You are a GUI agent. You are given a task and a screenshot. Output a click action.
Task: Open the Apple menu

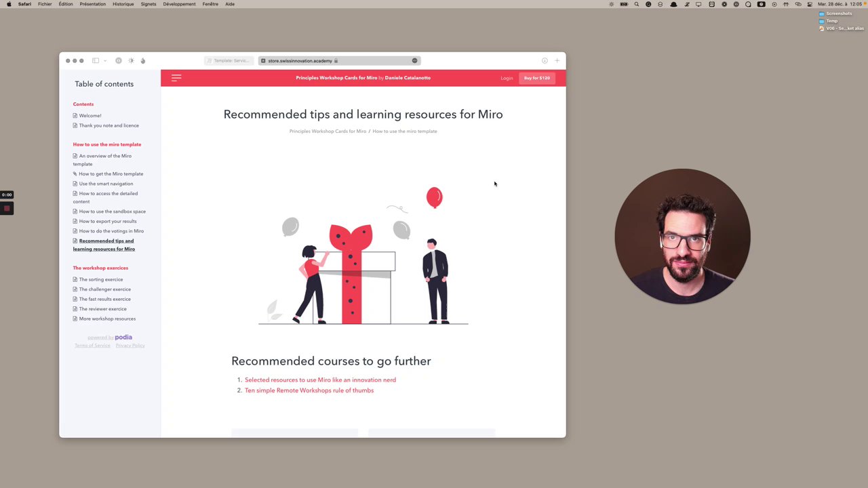pyautogui.click(x=9, y=4)
